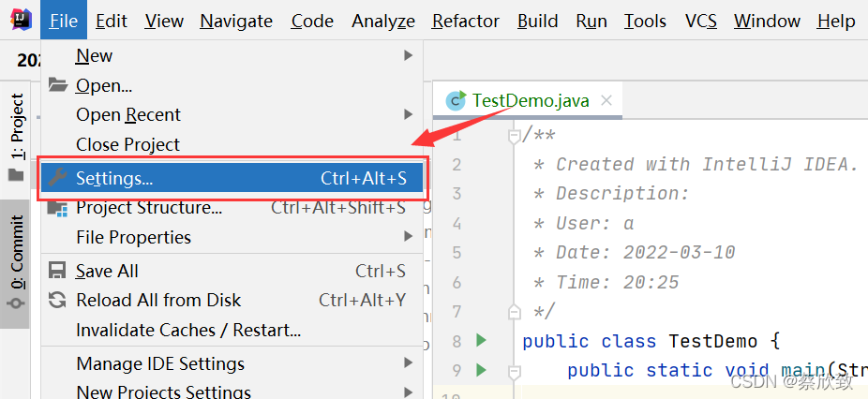Click the Save All floppy disk icon
Viewport: 868px width, 399px height.
coord(57,271)
